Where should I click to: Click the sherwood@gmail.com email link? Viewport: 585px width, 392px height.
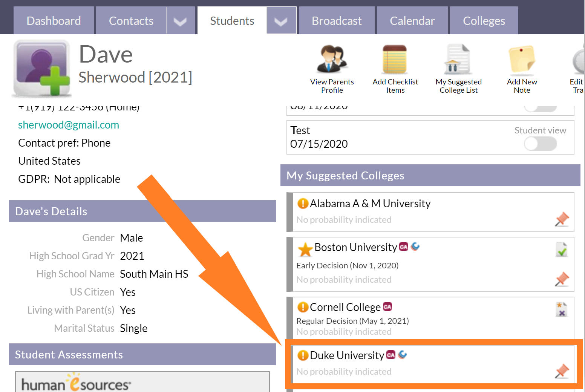(x=69, y=125)
